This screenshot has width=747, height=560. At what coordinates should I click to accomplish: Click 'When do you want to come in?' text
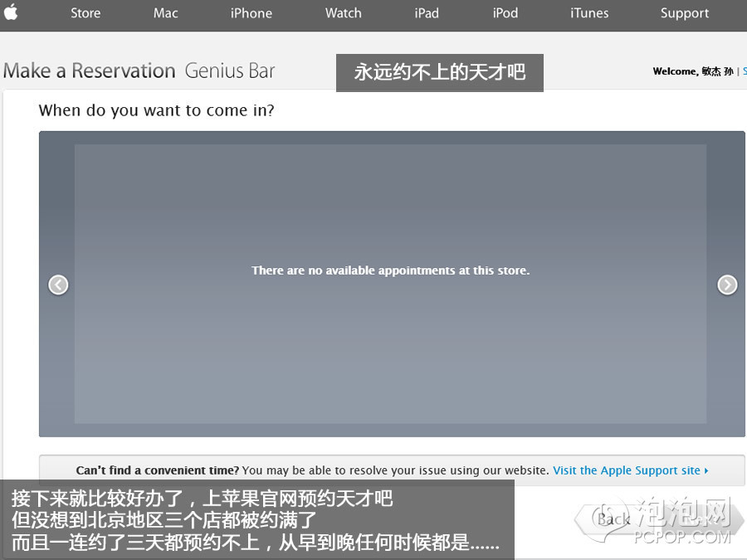click(x=156, y=110)
